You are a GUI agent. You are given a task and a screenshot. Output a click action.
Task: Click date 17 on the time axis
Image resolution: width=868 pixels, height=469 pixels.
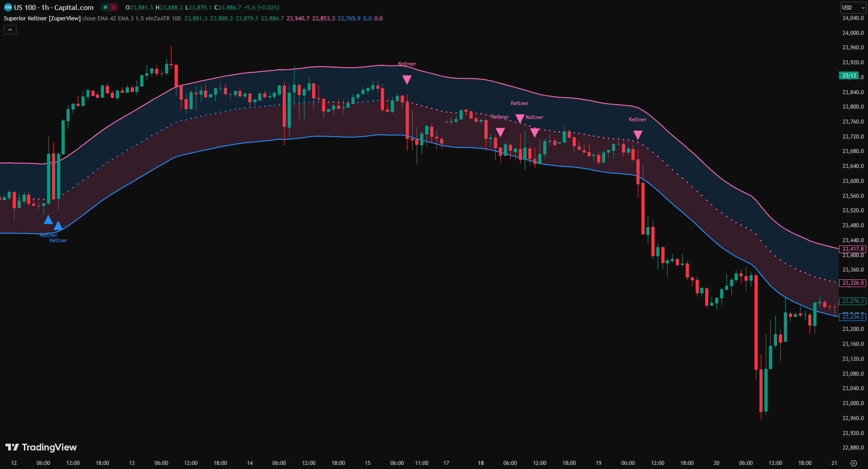(446, 463)
